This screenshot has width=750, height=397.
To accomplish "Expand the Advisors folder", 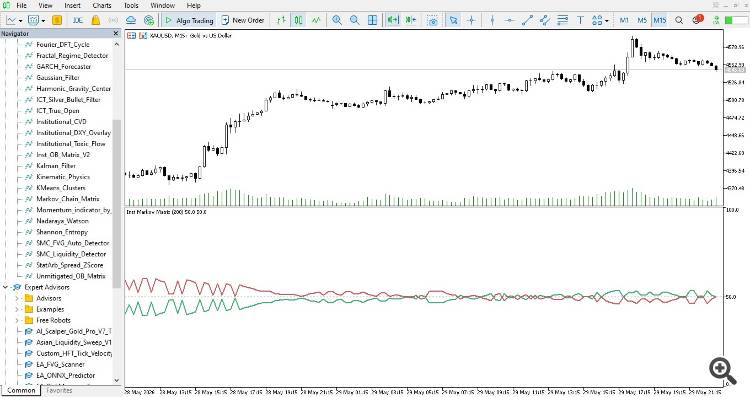I will tap(17, 298).
